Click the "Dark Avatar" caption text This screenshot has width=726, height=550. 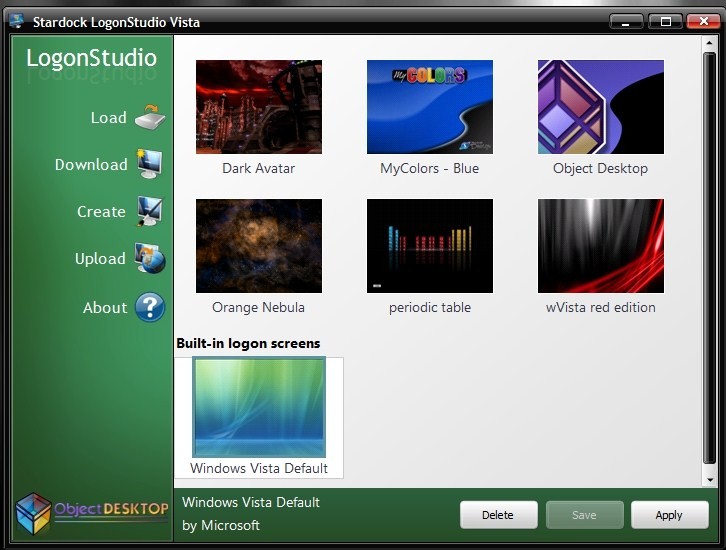[259, 168]
